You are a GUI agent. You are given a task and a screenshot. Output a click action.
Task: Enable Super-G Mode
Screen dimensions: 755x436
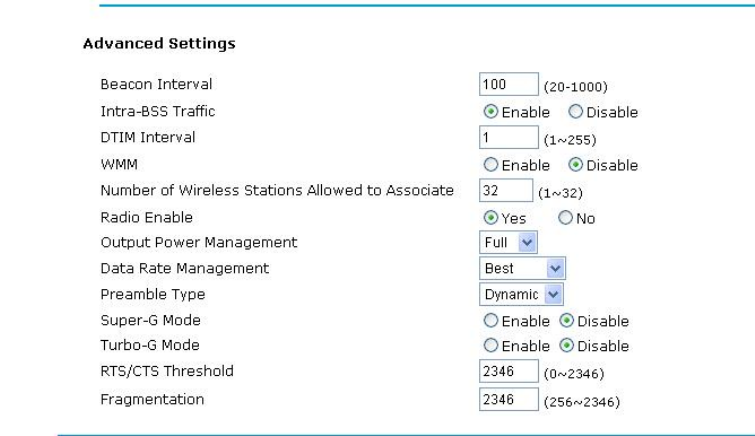(490, 321)
